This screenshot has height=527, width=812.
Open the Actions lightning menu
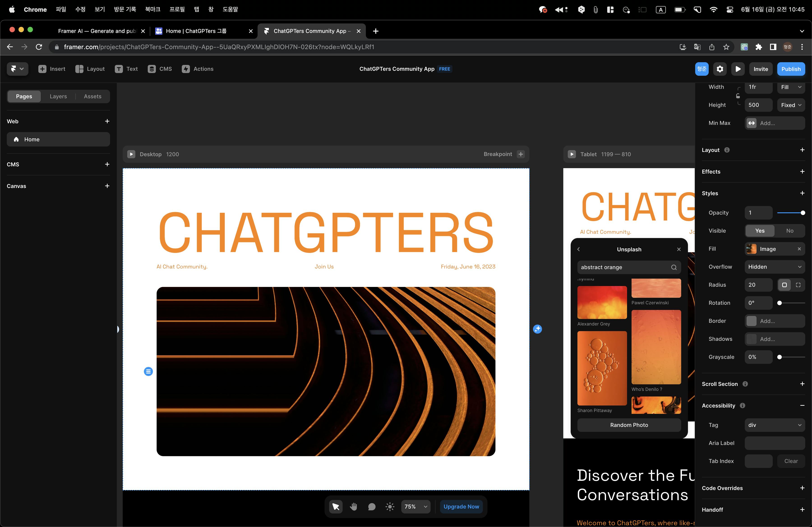coord(198,69)
